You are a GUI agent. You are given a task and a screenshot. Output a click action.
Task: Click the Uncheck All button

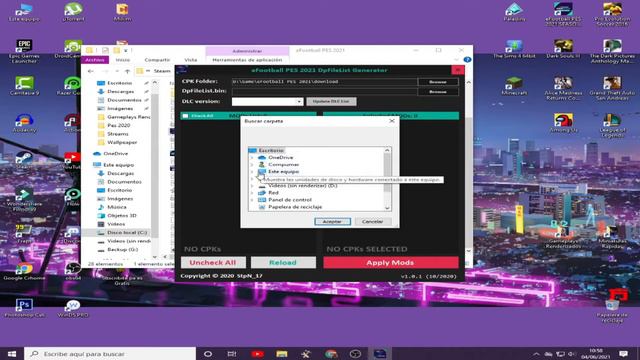click(213, 262)
